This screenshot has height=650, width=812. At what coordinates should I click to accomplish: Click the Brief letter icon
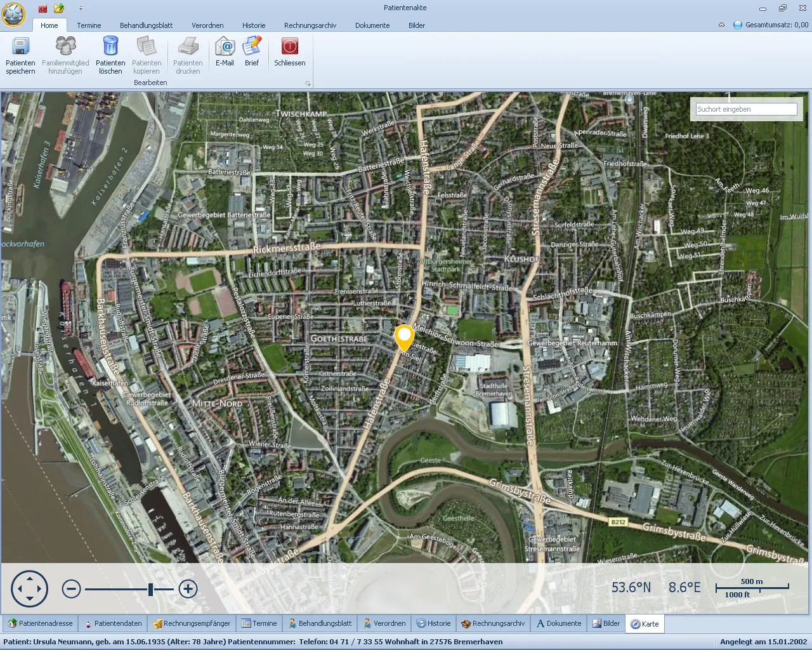252,47
